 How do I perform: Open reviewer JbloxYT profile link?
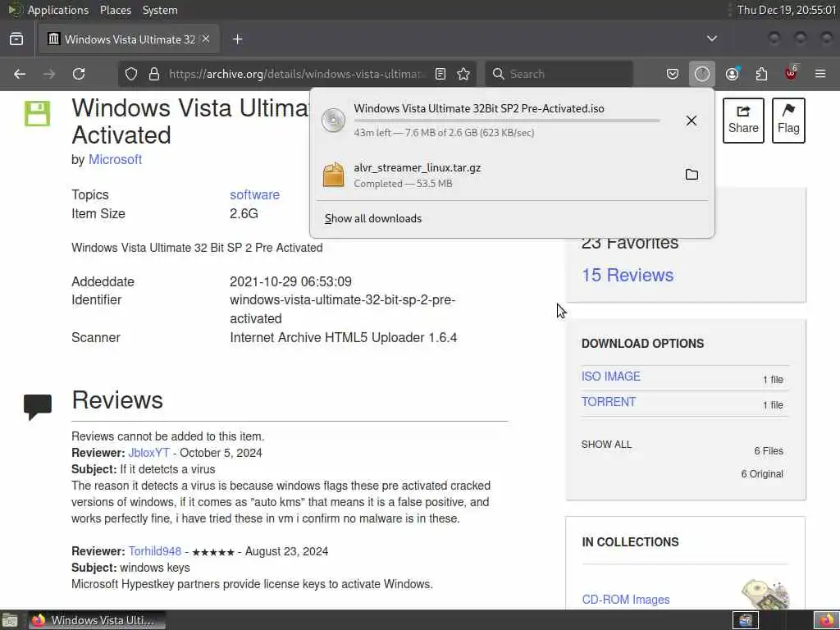pos(149,453)
